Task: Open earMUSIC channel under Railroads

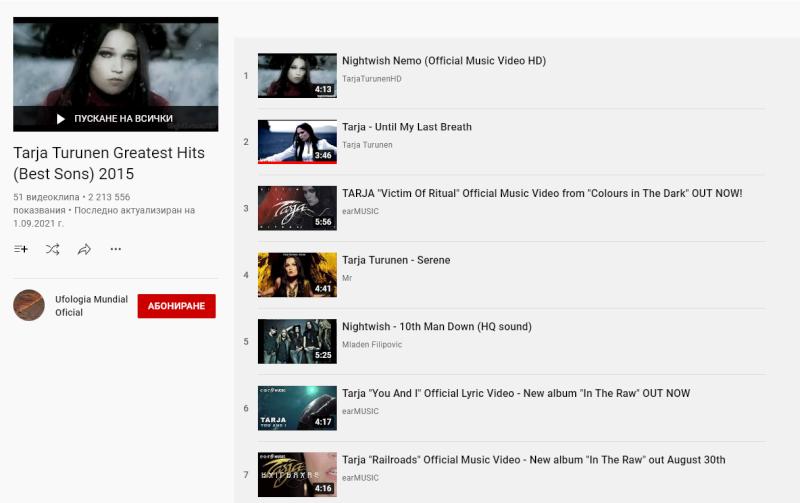Action: [x=360, y=477]
